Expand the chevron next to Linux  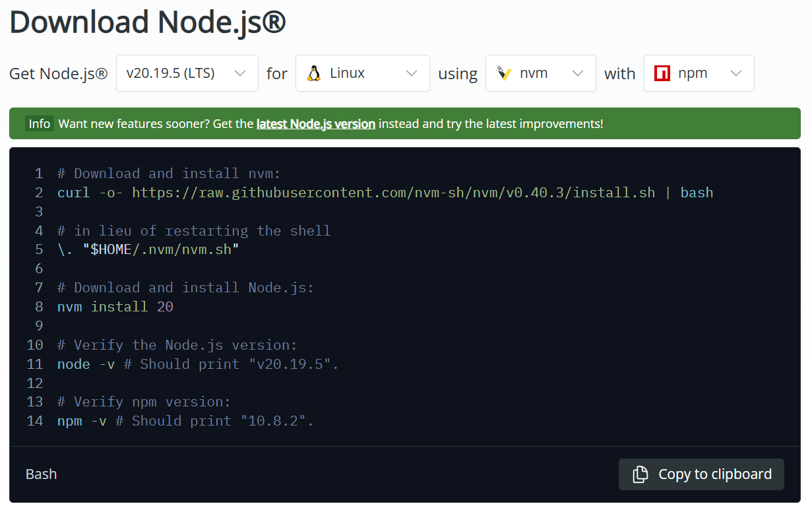412,73
